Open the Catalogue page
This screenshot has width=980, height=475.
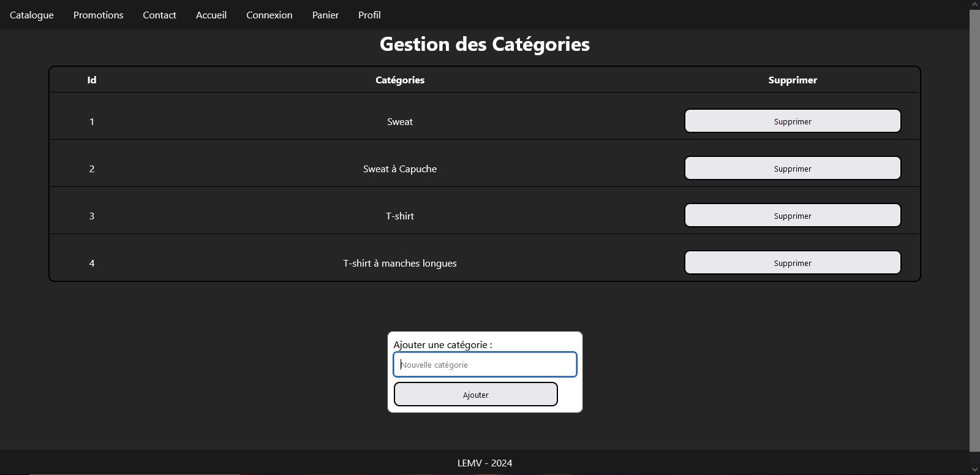32,15
